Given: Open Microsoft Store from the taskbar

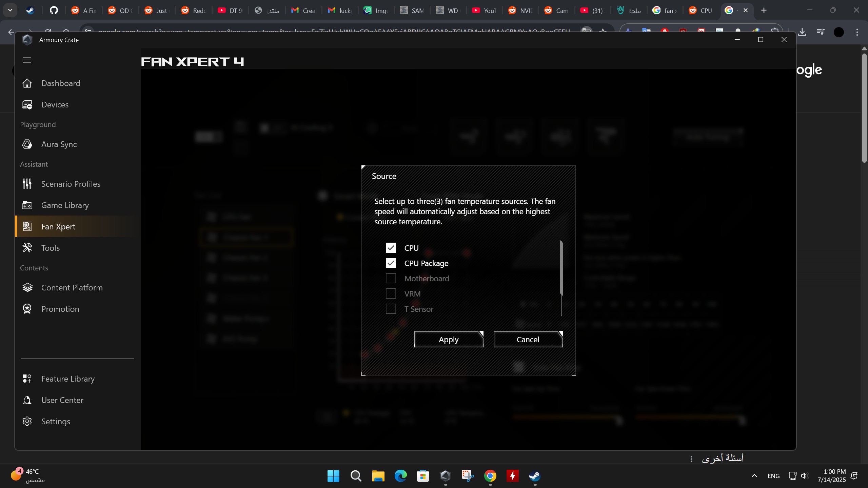Looking at the screenshot, I should 423,476.
